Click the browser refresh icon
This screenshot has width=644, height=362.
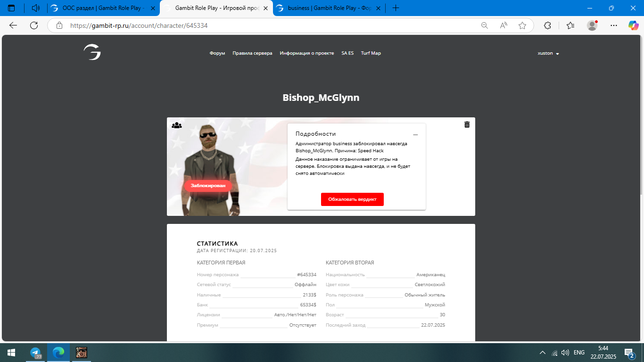34,25
